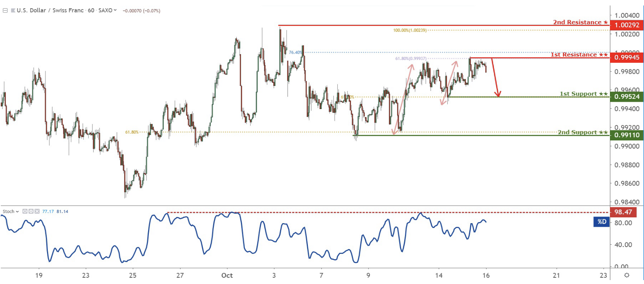Click the 27 date on time axis
Screen dimensions: 644x284
180,275
